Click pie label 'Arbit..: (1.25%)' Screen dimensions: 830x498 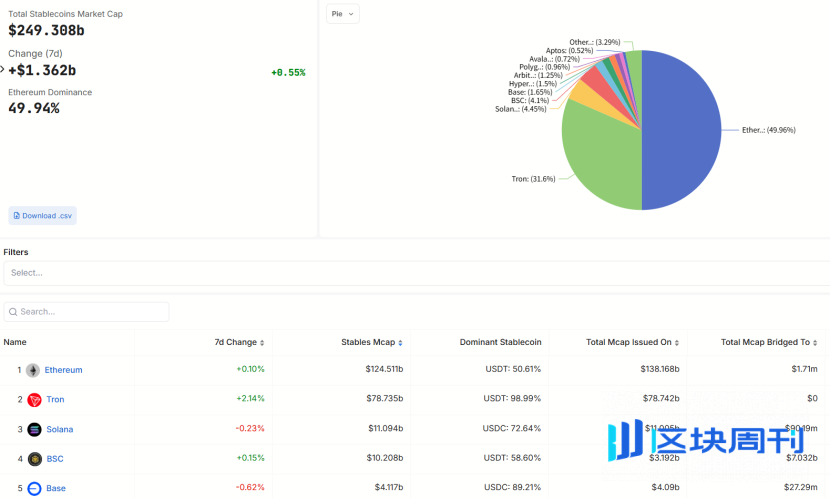coord(538,75)
